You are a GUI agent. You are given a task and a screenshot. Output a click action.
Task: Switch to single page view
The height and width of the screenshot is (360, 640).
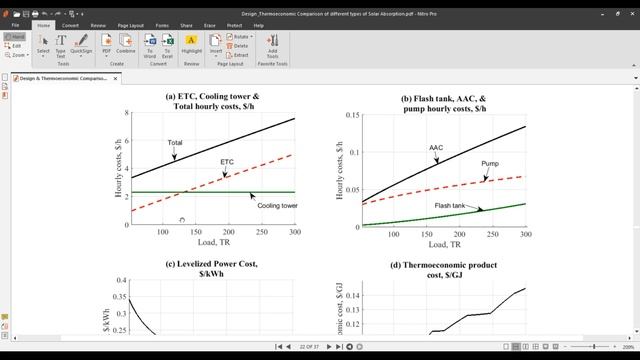point(506,347)
